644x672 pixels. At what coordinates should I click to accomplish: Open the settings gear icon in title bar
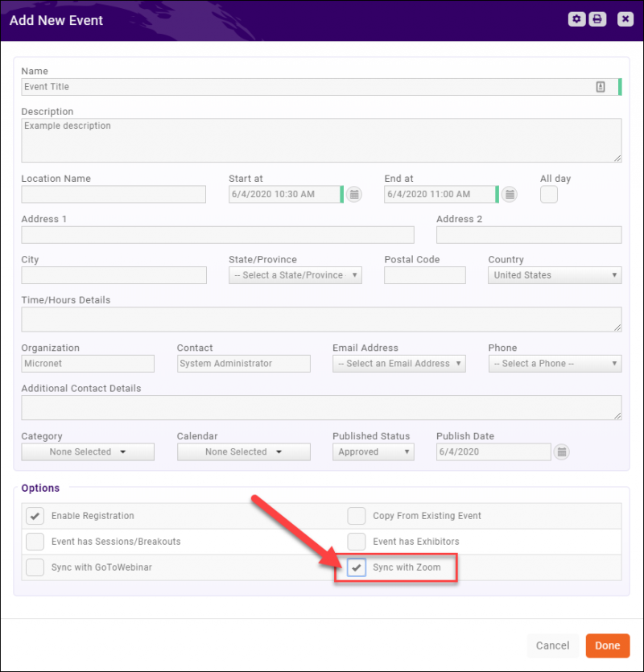576,19
